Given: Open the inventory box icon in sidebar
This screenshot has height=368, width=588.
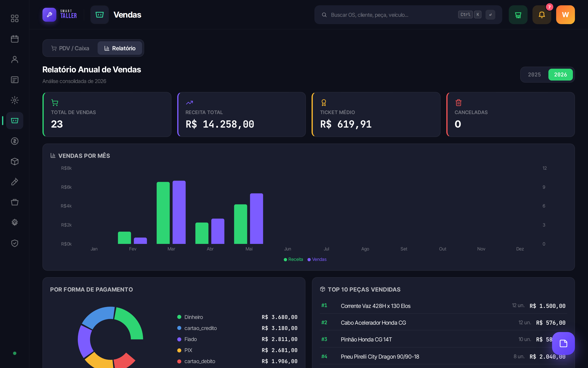Looking at the screenshot, I should click(14, 162).
